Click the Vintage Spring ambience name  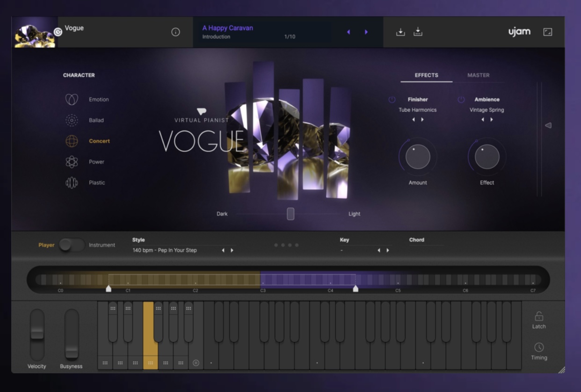487,110
